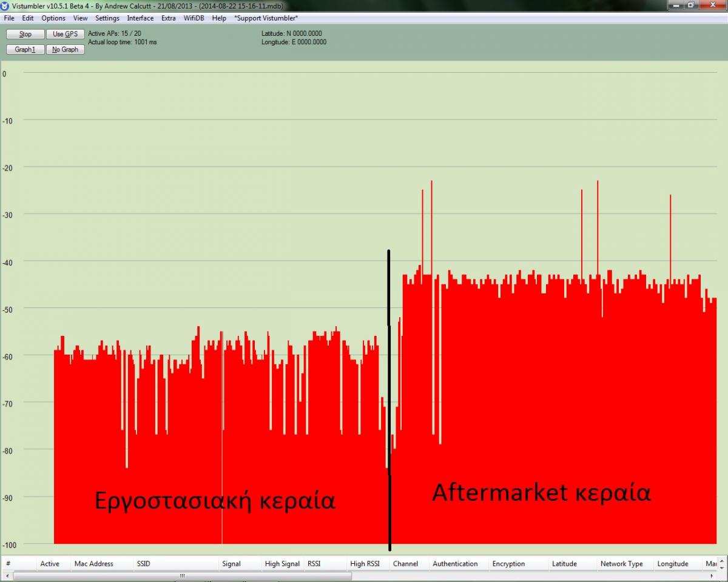This screenshot has width=728, height=582.
Task: Click the No Graph button
Action: click(x=65, y=49)
